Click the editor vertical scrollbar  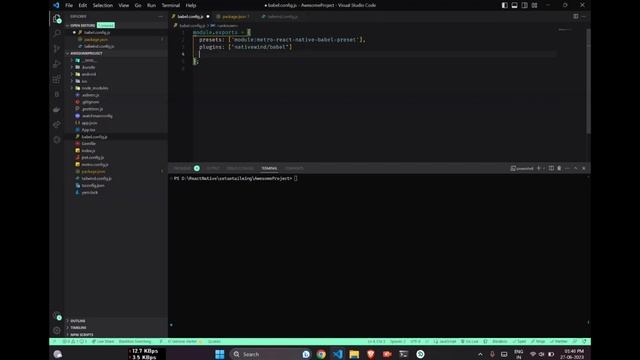[x=588, y=82]
